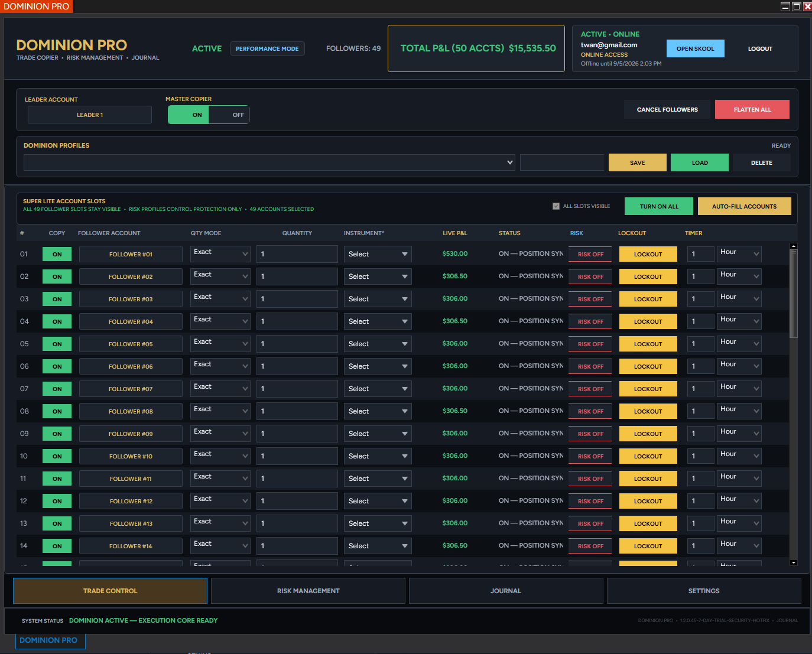Open Instrument Select dropdown for row 10
This screenshot has height=654, width=812.
coord(378,456)
